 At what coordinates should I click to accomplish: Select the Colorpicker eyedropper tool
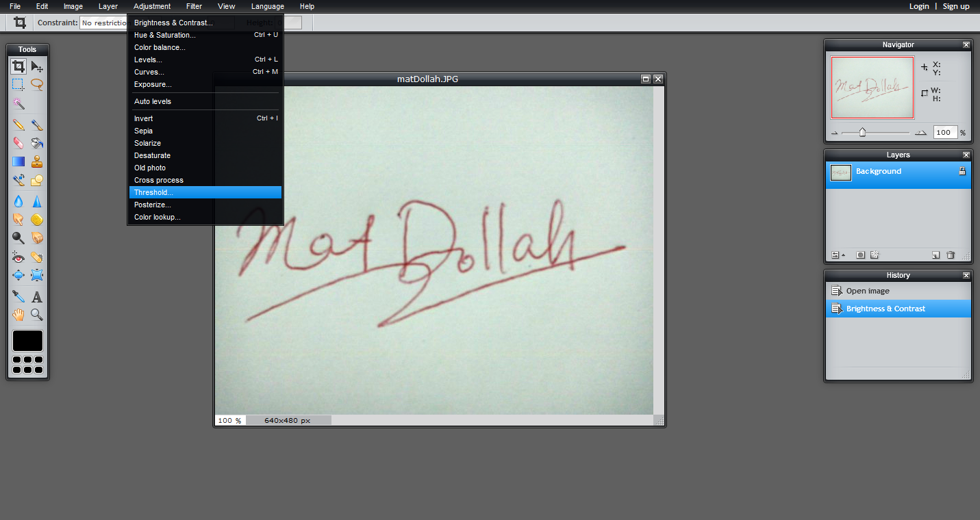click(18, 297)
